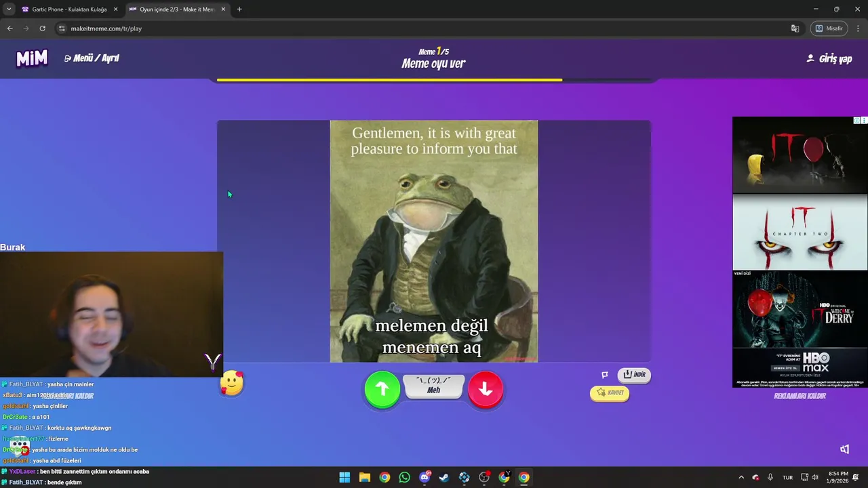Image resolution: width=868 pixels, height=488 pixels.
Task: Click the meme image of the gentleman frog
Action: 434,241
